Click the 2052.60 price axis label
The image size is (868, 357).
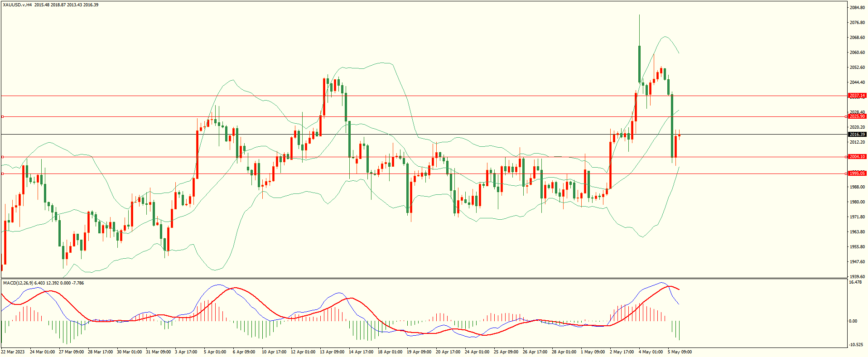[858, 68]
